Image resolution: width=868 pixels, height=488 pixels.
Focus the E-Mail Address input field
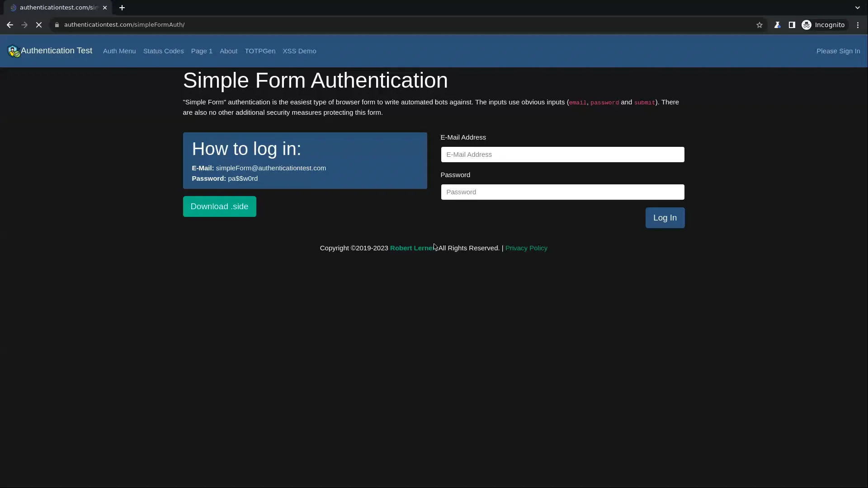(562, 155)
